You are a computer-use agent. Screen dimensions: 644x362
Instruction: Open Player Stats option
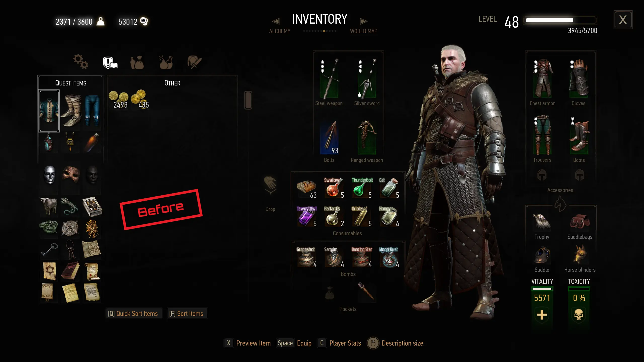coord(340,343)
